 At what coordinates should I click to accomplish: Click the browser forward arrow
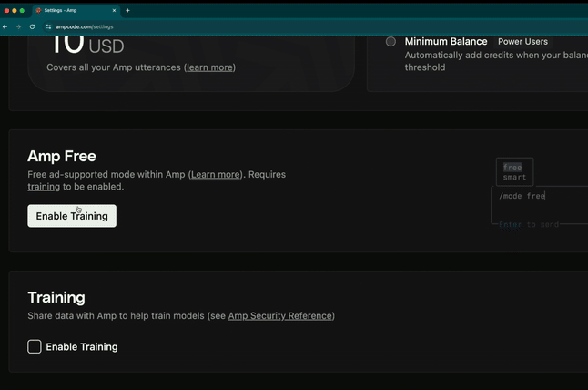tap(18, 26)
